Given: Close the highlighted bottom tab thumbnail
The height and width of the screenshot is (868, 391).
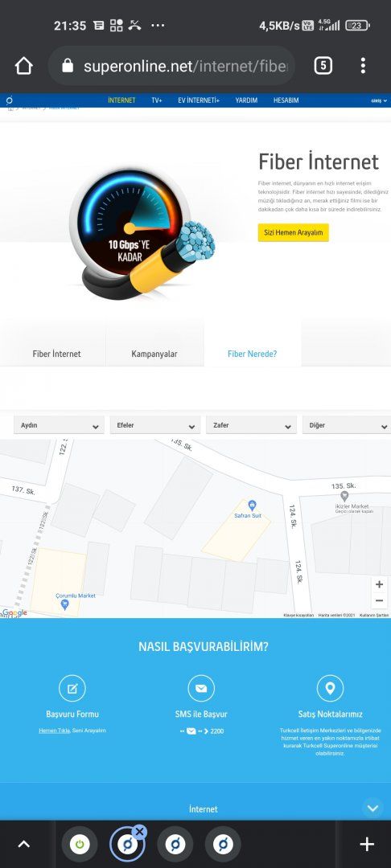Looking at the screenshot, I should tap(140, 831).
